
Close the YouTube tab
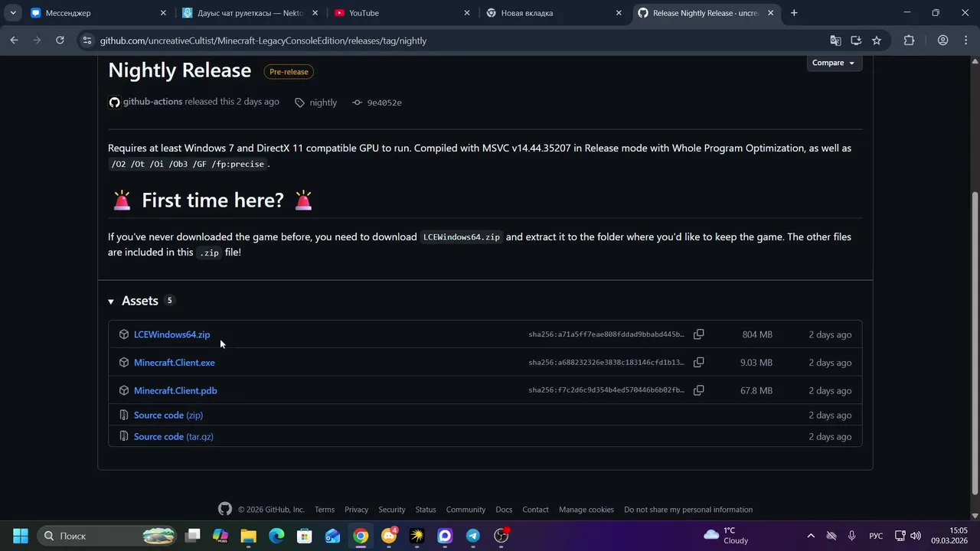[x=467, y=13]
